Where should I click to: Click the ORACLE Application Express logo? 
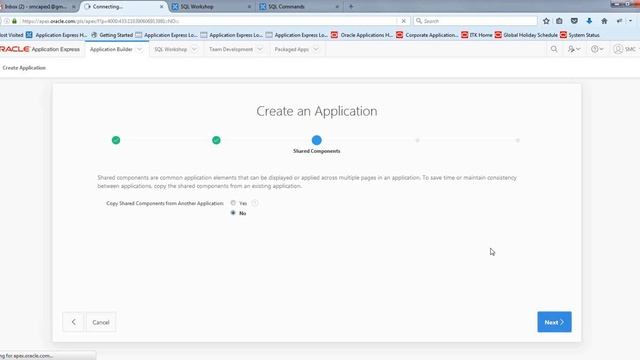40,49
